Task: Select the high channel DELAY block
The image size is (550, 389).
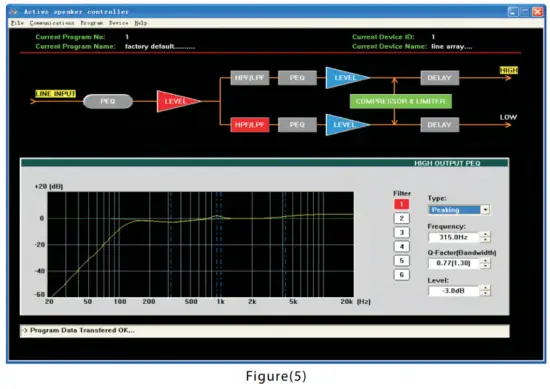Action: point(440,78)
